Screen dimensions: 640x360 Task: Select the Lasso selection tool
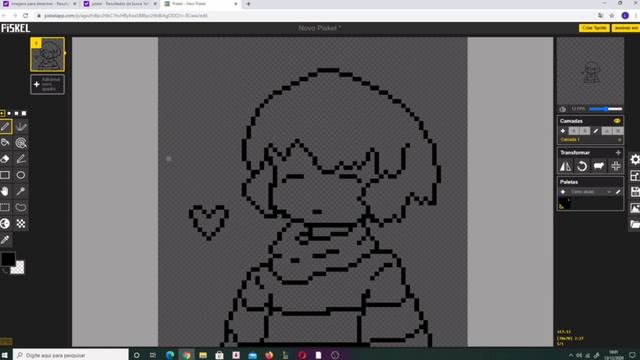tap(21, 207)
